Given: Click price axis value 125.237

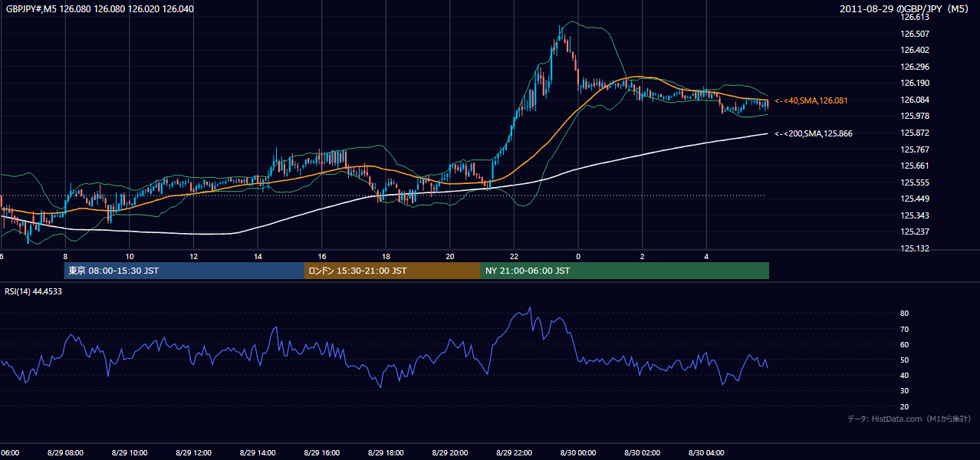Looking at the screenshot, I should pyautogui.click(x=915, y=232).
